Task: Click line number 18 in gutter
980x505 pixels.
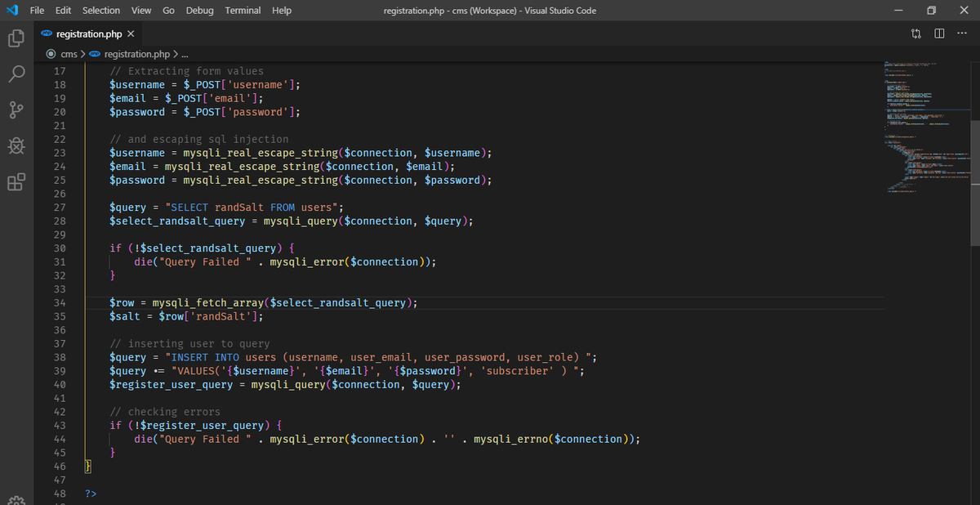Action: click(59, 85)
